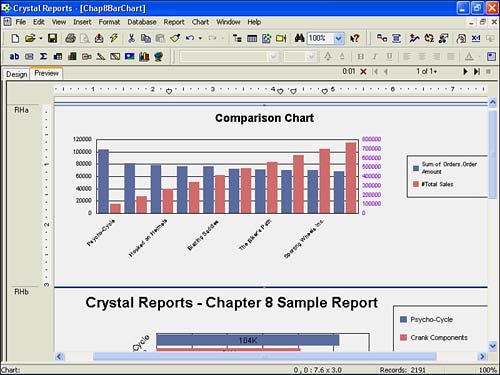Expand the zoom 100% dropdown

click(339, 38)
